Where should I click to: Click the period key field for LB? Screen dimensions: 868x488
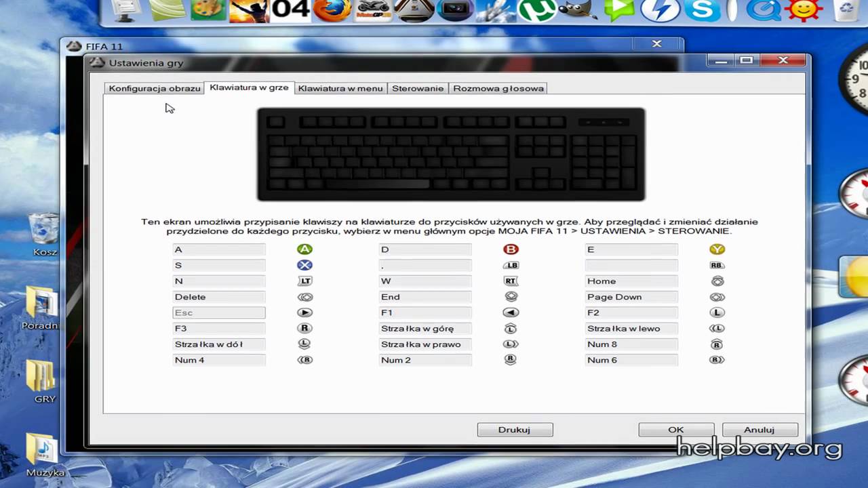pos(425,265)
